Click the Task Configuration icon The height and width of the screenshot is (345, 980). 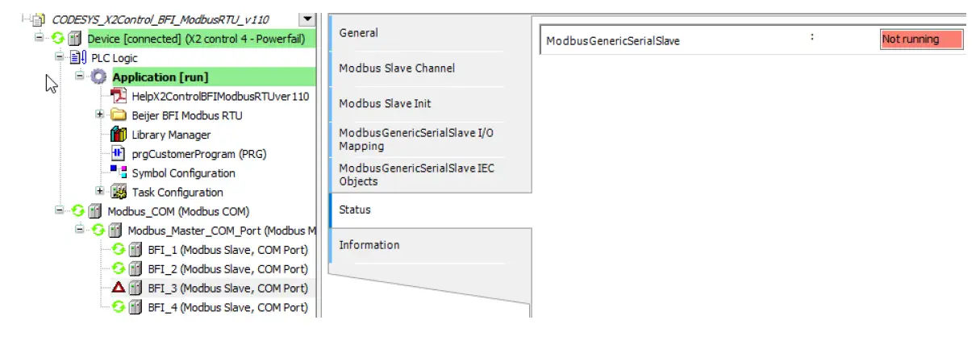119,192
